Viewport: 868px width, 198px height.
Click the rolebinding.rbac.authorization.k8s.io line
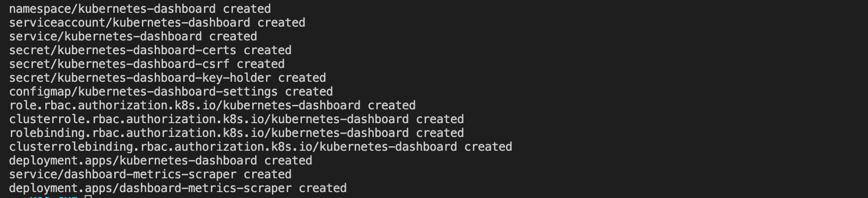236,133
